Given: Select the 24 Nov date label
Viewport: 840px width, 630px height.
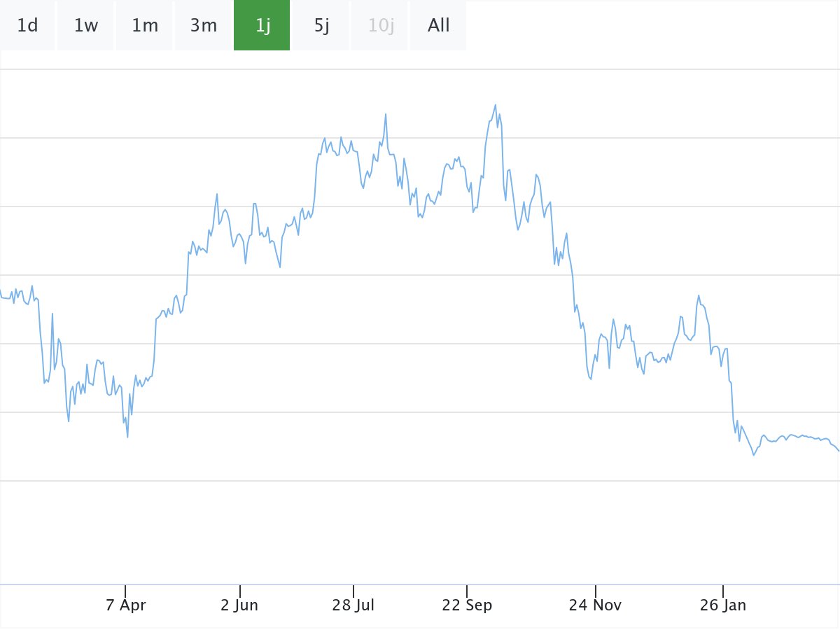Looking at the screenshot, I should coord(595,605).
